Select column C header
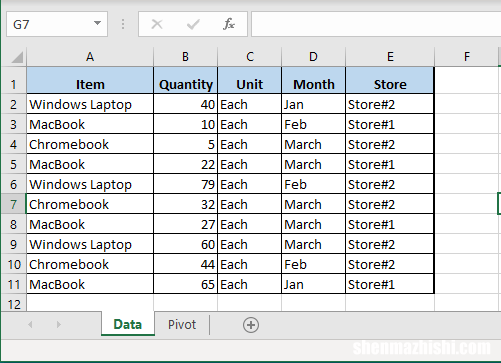Image resolution: width=501 pixels, height=363 pixels. pos(250,57)
